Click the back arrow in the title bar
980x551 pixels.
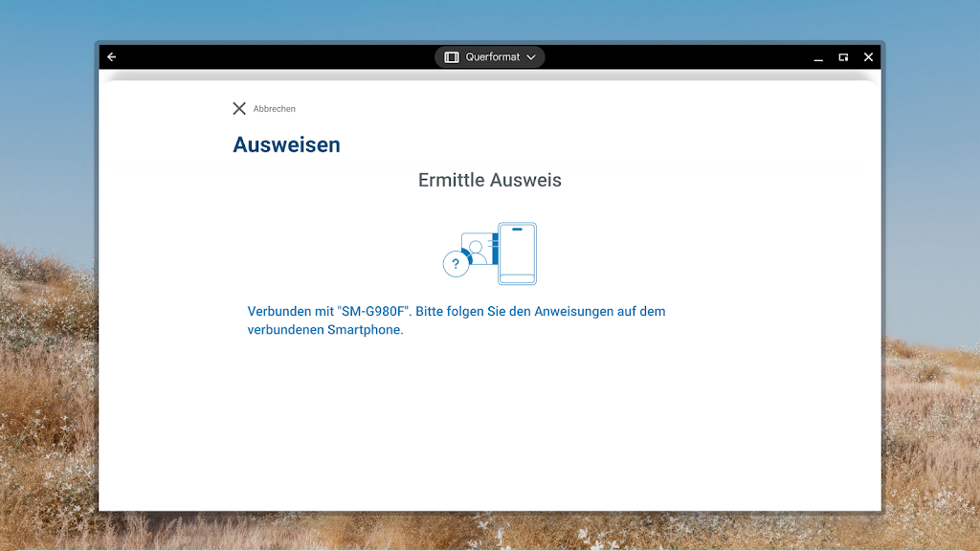click(112, 57)
